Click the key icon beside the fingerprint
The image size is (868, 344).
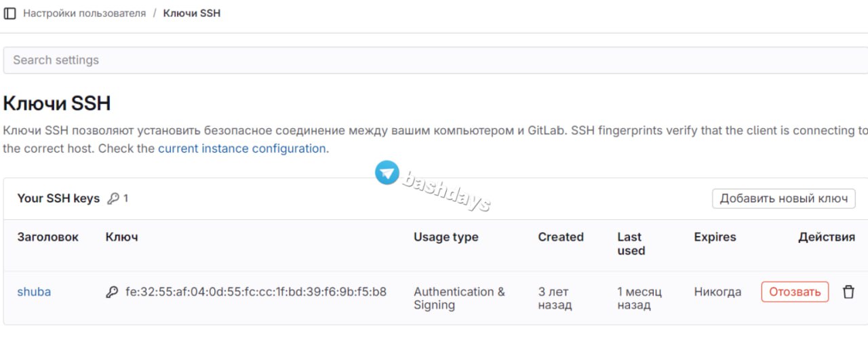(x=113, y=292)
